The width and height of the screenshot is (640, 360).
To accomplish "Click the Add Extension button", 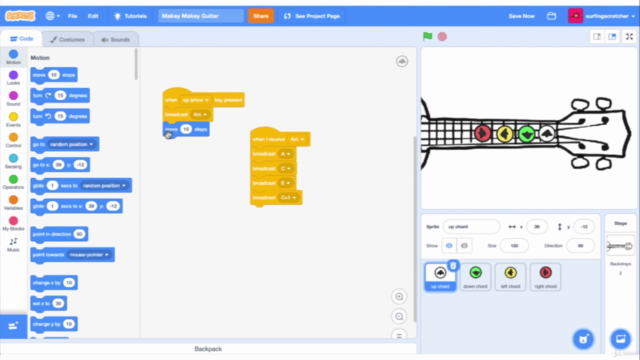I will 13,326.
